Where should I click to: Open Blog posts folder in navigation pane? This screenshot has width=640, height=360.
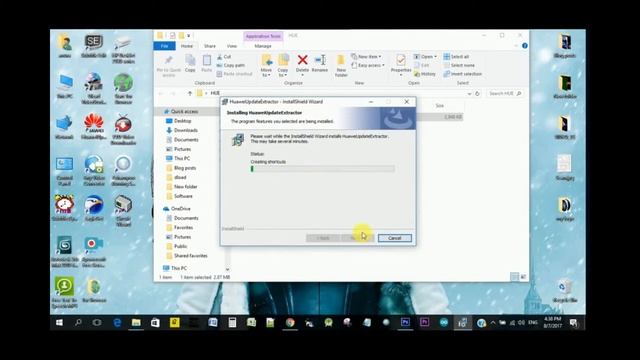185,168
